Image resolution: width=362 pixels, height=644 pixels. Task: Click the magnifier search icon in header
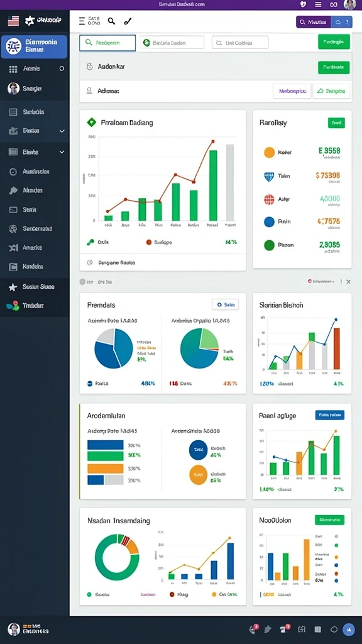point(111,21)
